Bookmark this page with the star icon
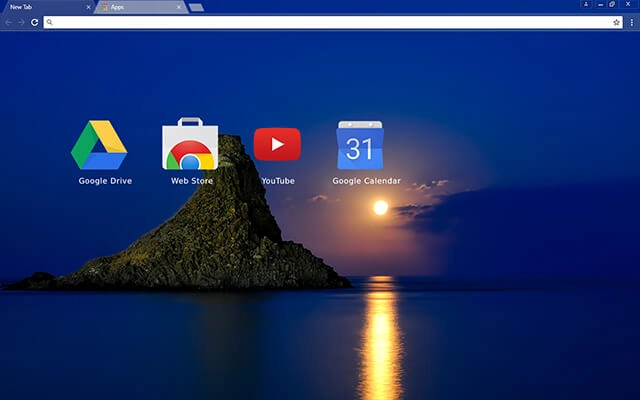This screenshot has width=640, height=400. pyautogui.click(x=616, y=22)
